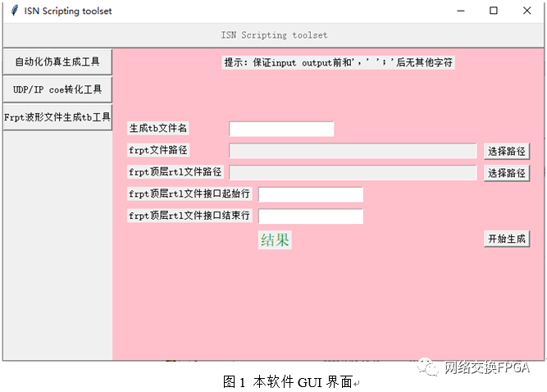Screen dimensions: 547x392
Task: Click the frpt顶层rtl文件接口结束行 label
Action: click(x=189, y=216)
